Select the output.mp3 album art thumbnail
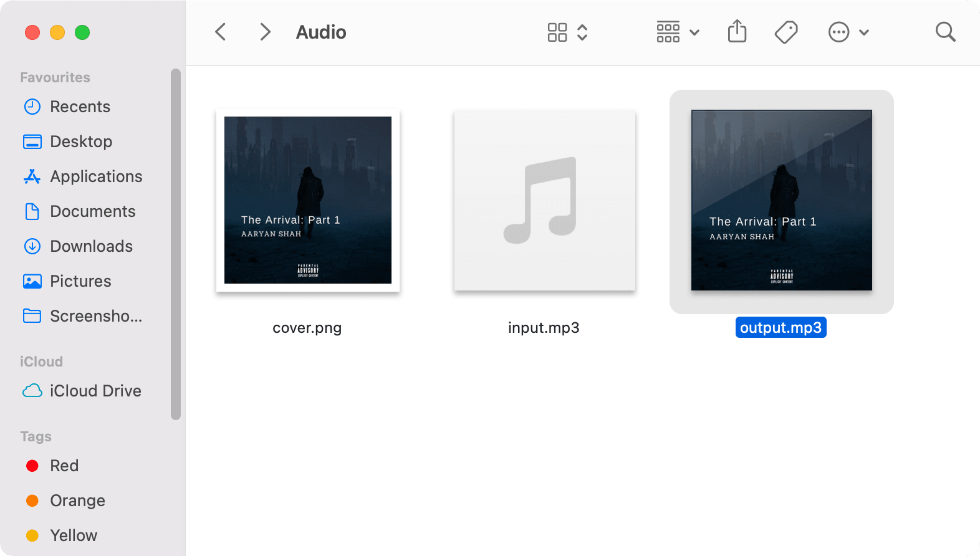 [x=782, y=200]
